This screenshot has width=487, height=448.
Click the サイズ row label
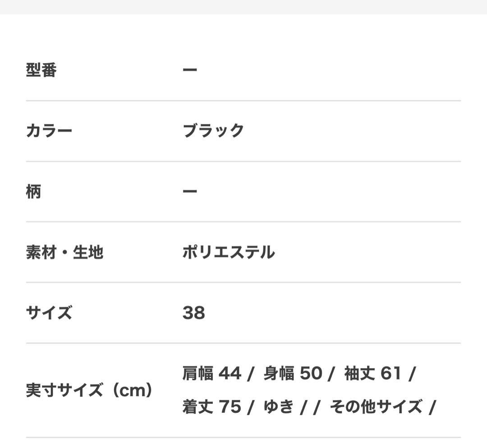click(x=49, y=313)
